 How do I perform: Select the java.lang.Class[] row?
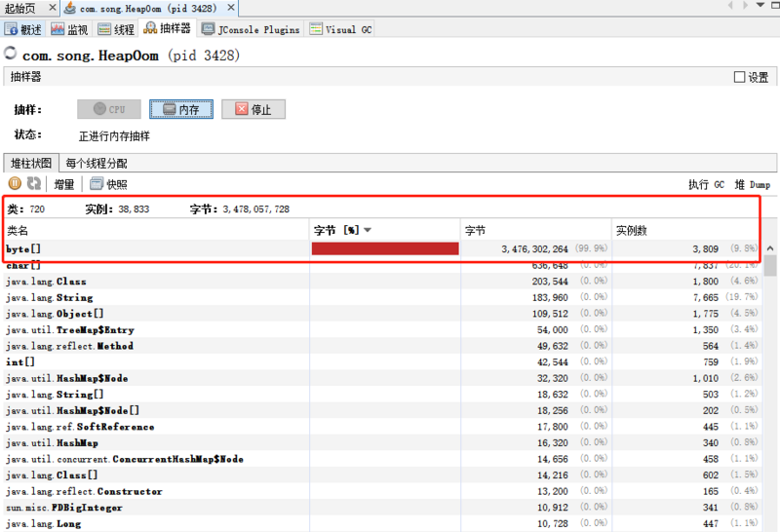(x=382, y=475)
